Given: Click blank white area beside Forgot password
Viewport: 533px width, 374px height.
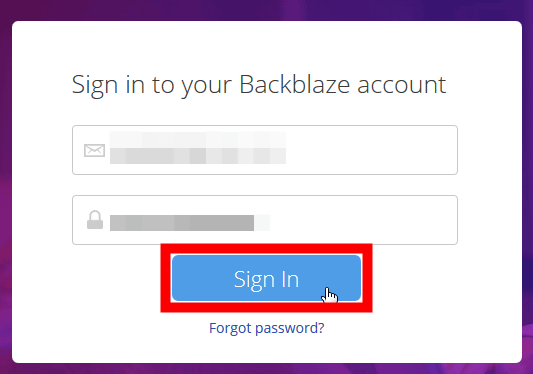Looking at the screenshot, I should tap(408, 328).
